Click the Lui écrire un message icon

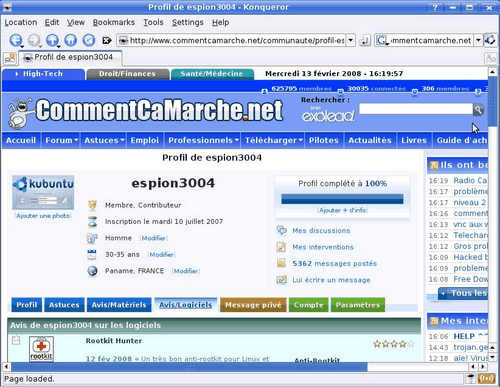click(x=281, y=279)
